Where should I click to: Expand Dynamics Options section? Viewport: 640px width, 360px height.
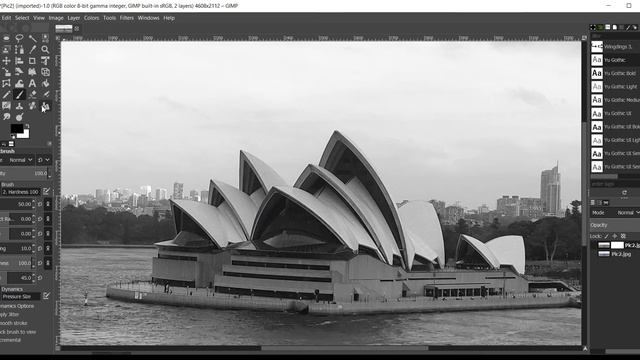(x=17, y=306)
